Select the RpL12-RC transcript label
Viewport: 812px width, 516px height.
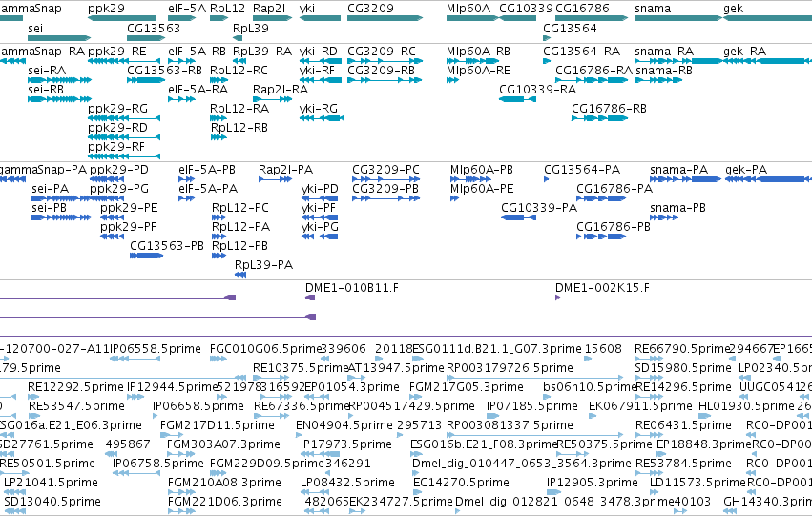239,71
